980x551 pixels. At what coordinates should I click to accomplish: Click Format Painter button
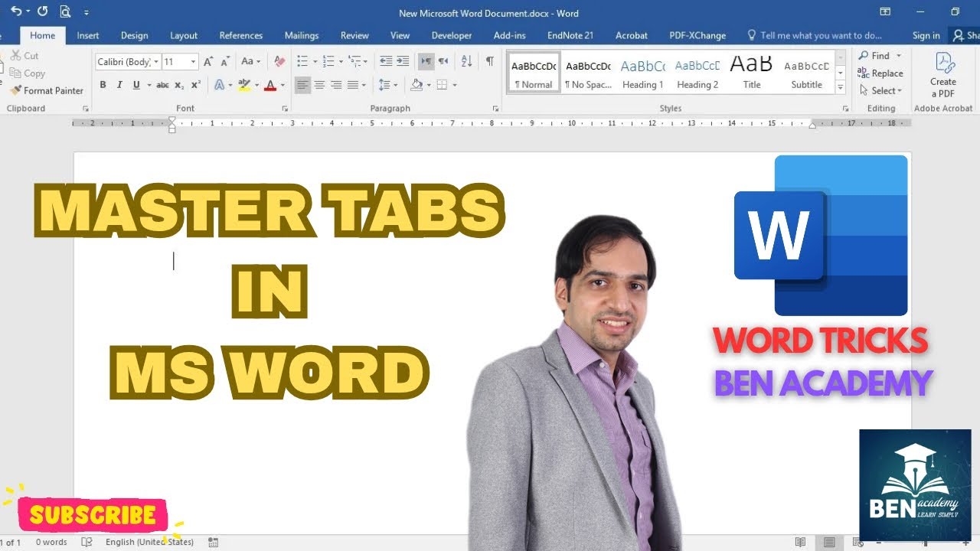[x=46, y=90]
